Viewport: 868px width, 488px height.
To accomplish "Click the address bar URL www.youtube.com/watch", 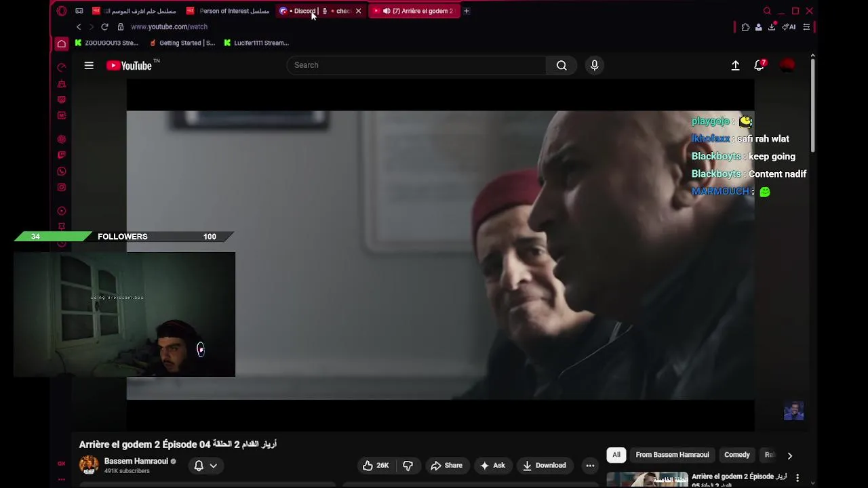I will pyautogui.click(x=169, y=26).
